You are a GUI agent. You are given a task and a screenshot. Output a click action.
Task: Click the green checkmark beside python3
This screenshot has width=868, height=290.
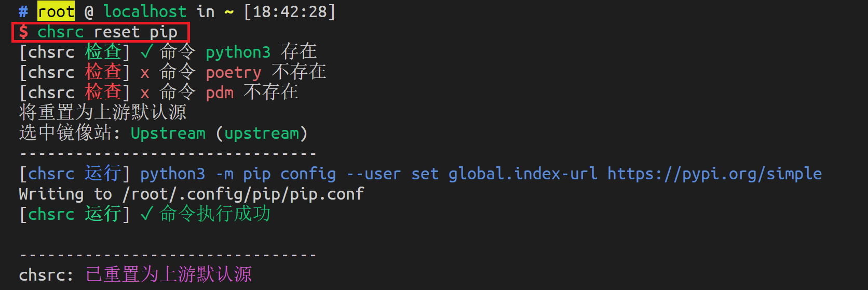[x=146, y=51]
